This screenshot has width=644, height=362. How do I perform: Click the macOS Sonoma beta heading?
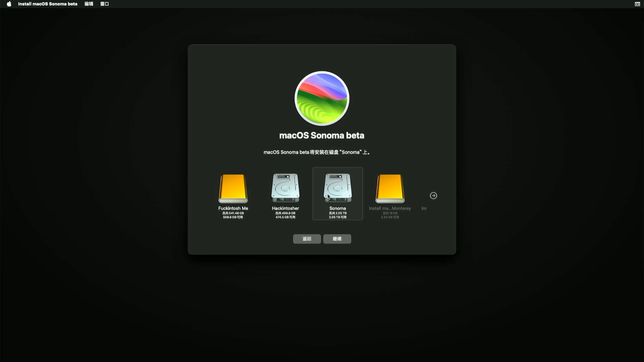(322, 135)
